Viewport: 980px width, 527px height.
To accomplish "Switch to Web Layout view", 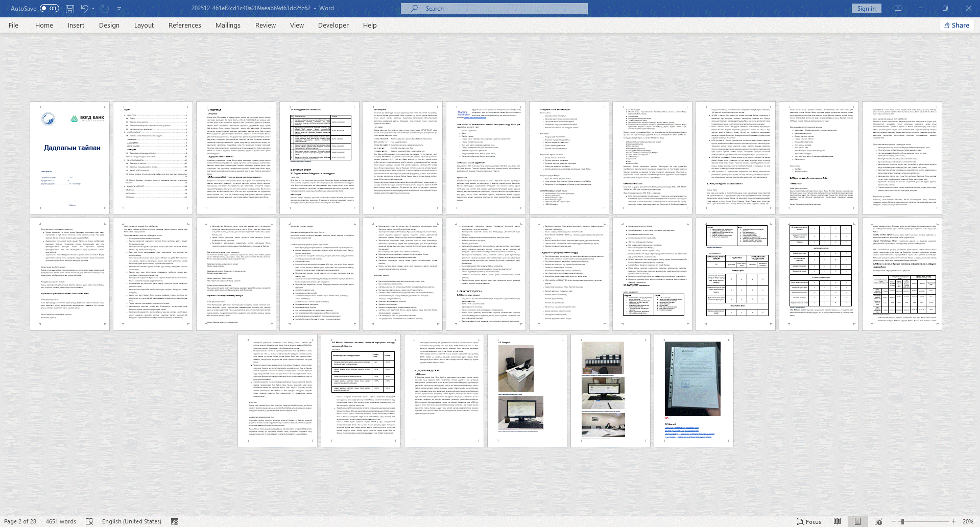I will pos(878,521).
